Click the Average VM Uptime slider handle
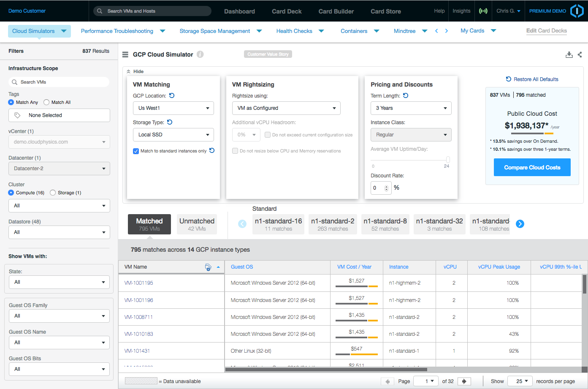The height and width of the screenshot is (389, 588). (x=448, y=160)
